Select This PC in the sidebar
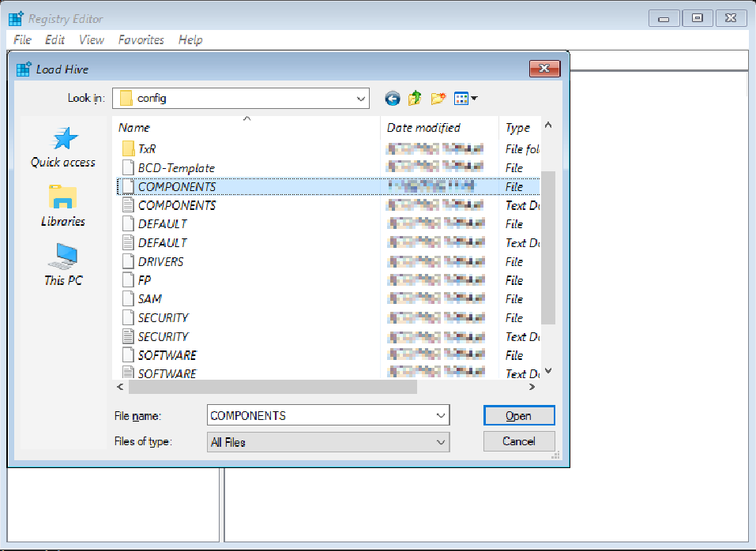The width and height of the screenshot is (756, 551). tap(62, 264)
